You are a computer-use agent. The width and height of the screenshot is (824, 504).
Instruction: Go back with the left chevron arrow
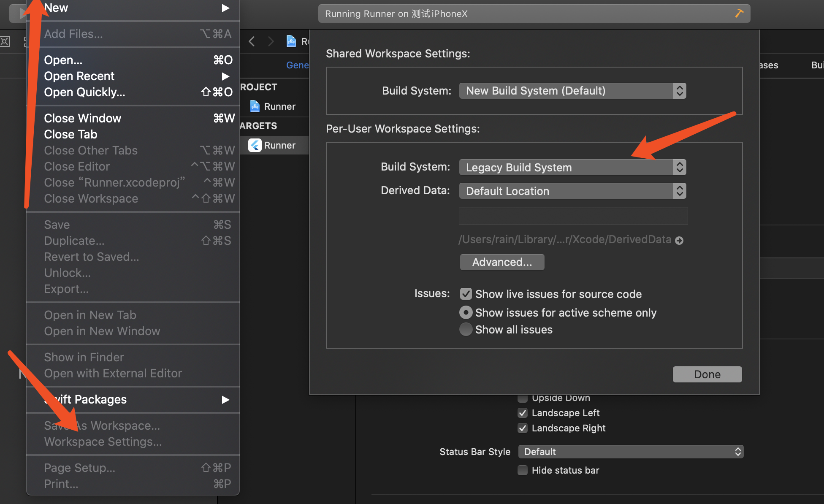(252, 41)
